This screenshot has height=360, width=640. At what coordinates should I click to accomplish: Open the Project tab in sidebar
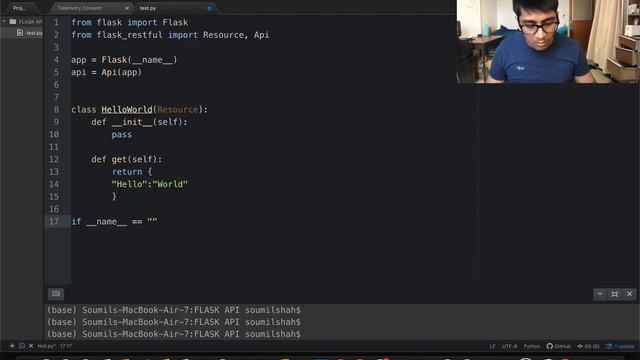[x=19, y=8]
